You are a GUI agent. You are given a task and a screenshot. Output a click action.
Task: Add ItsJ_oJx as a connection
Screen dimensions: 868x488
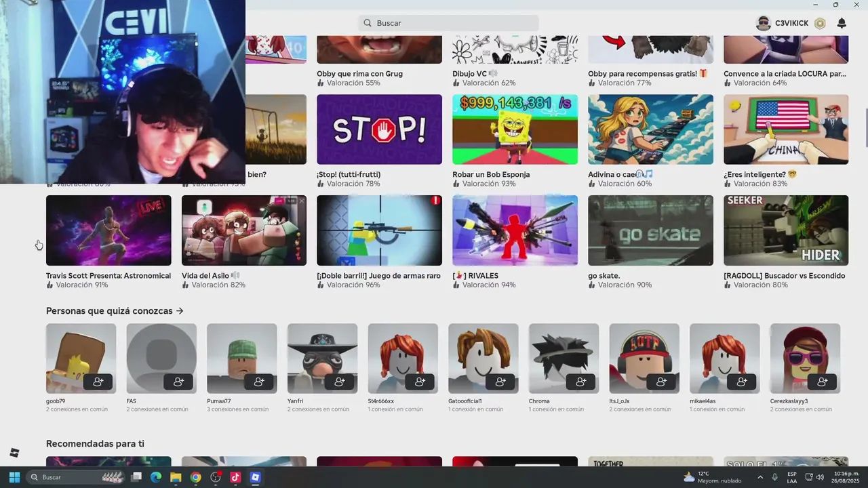click(x=661, y=382)
